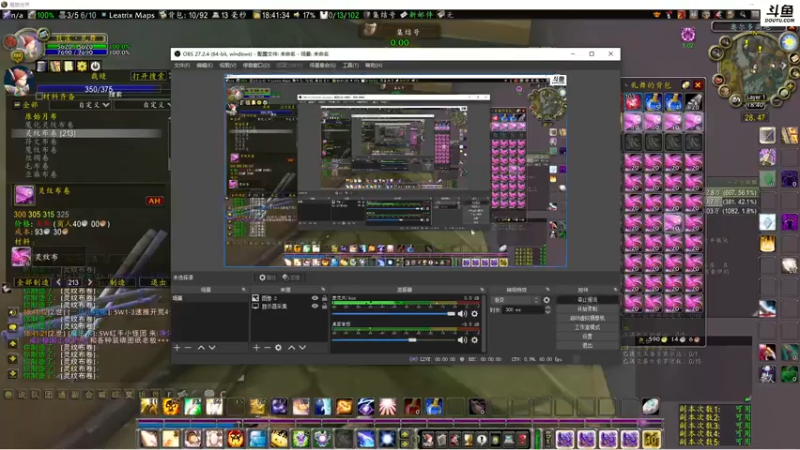Click 全部制造 create all button
Image resolution: width=800 pixels, height=450 pixels.
click(33, 282)
